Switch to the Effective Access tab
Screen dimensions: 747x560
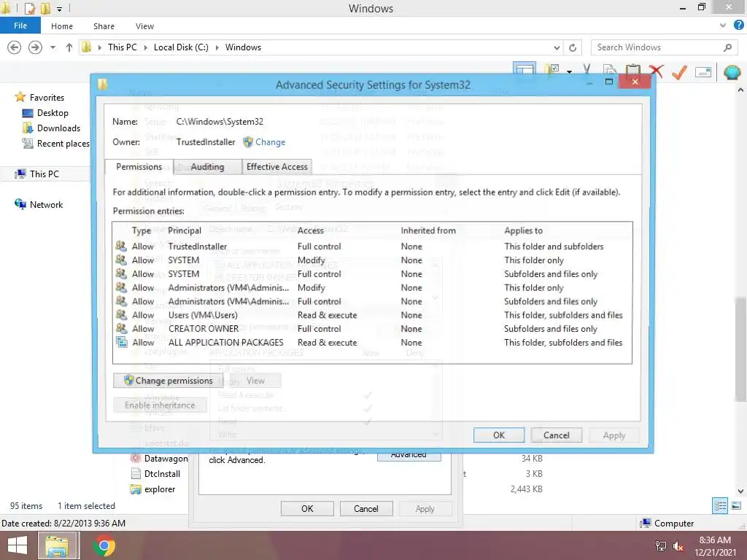tap(276, 167)
